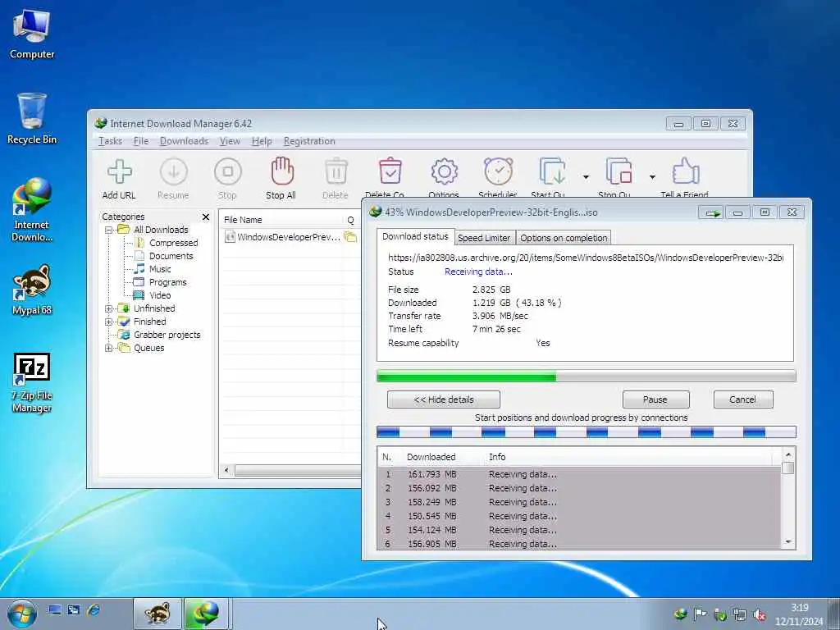
Task: Select the Documents category
Action: coord(171,256)
